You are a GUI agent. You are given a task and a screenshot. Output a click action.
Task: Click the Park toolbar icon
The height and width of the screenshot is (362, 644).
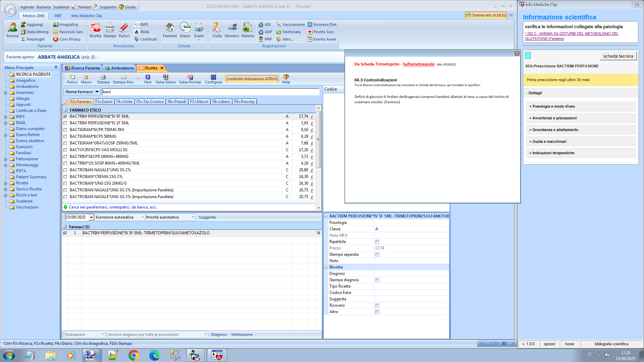pos(148,79)
